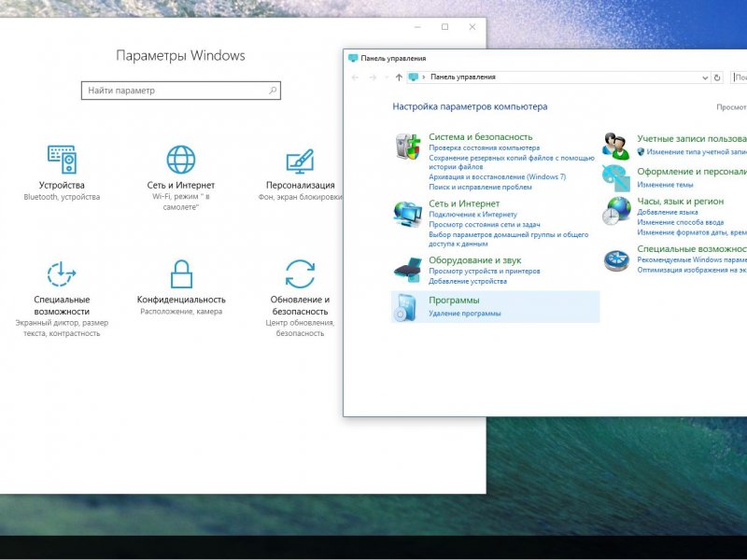This screenshot has height=560, width=747.
Task: Open Подключение к Интернету link
Action: point(472,215)
